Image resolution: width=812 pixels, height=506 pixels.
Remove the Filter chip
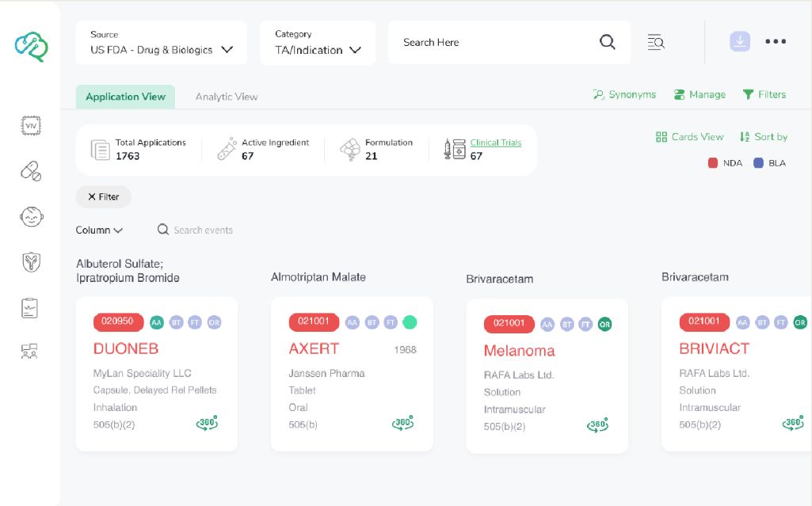point(104,196)
